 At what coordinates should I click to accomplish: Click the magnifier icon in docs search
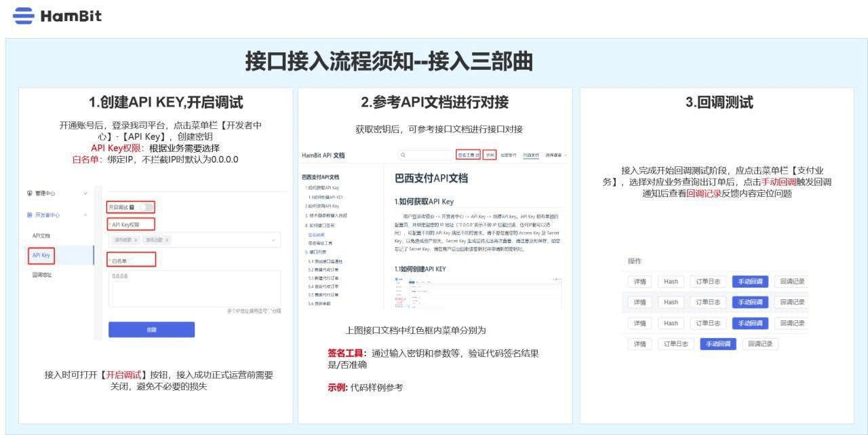(x=403, y=155)
